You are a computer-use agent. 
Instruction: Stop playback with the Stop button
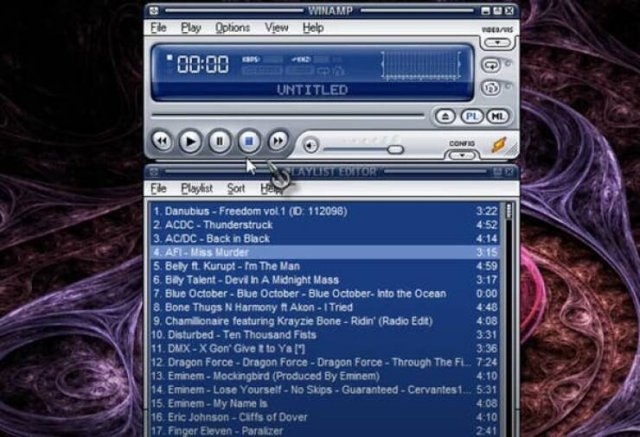point(249,142)
